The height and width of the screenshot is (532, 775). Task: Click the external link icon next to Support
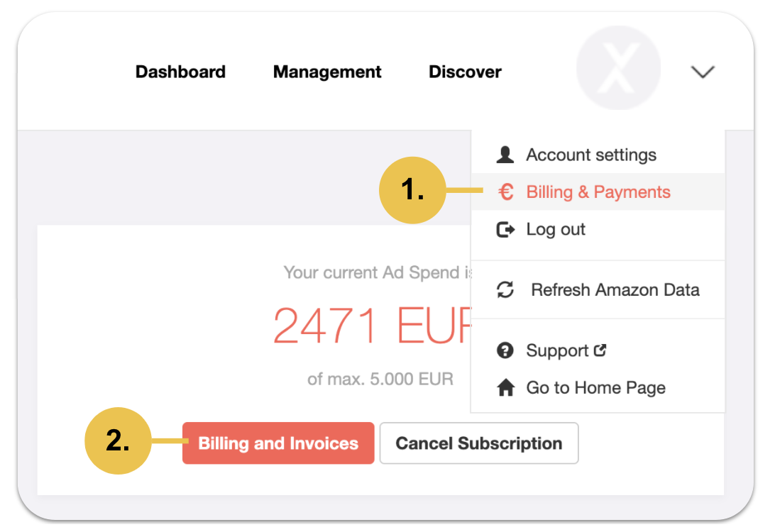(600, 350)
